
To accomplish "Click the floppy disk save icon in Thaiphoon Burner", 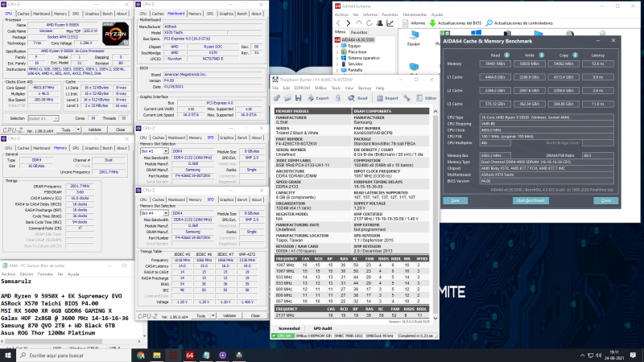I will [298, 98].
